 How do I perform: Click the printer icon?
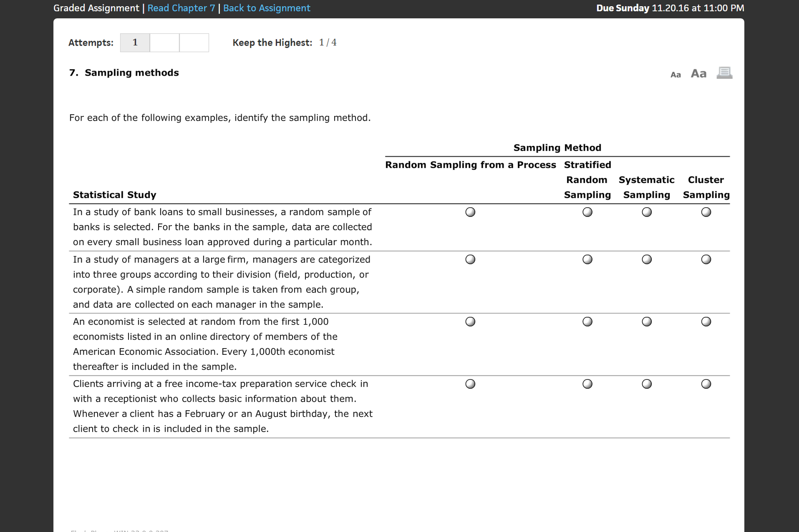tap(724, 73)
